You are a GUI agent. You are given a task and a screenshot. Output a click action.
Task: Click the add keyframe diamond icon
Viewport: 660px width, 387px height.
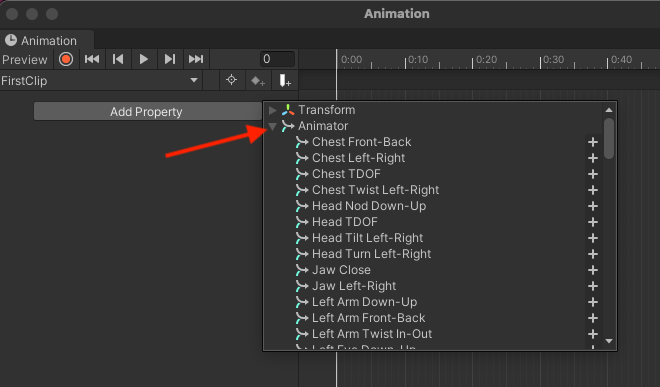[258, 80]
